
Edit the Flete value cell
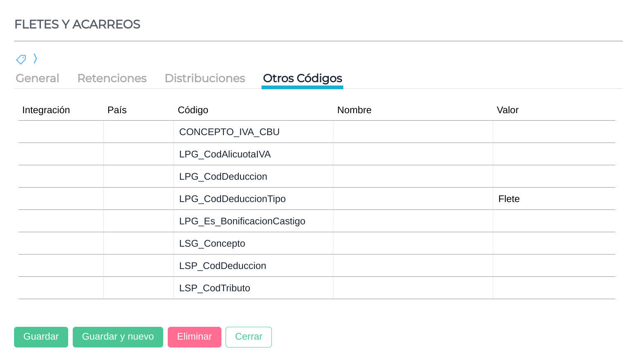[x=554, y=199]
